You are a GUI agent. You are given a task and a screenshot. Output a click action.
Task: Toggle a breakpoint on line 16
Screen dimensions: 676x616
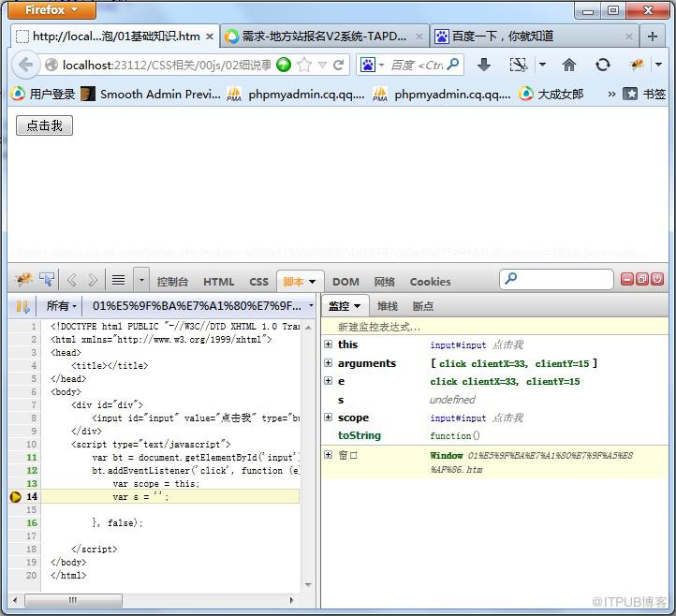(x=32, y=523)
